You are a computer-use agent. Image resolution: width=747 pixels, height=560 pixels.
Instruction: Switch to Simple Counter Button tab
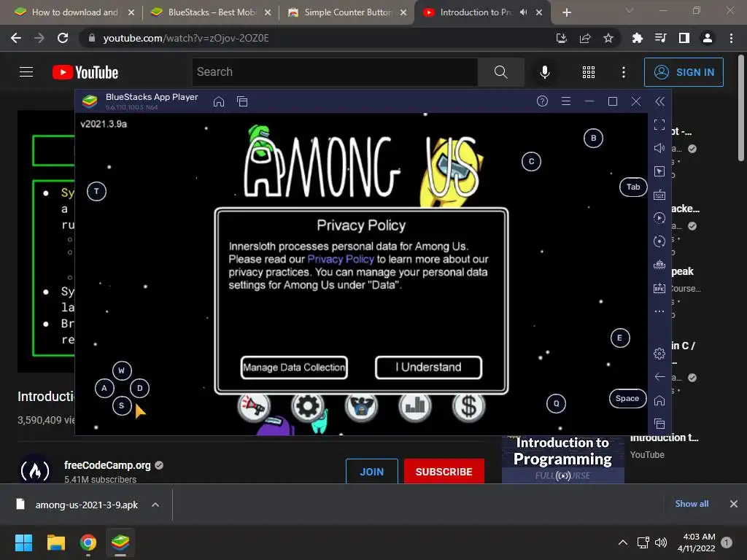point(348,12)
